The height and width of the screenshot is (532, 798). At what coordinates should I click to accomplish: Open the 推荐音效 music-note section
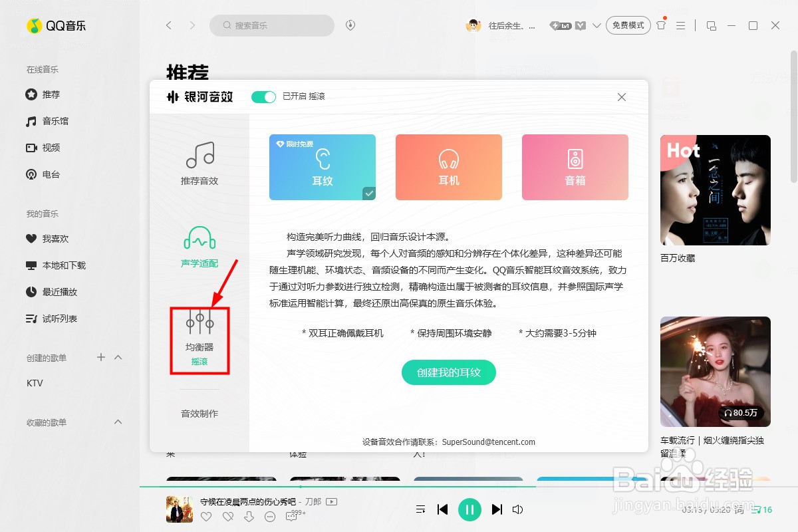point(199,163)
